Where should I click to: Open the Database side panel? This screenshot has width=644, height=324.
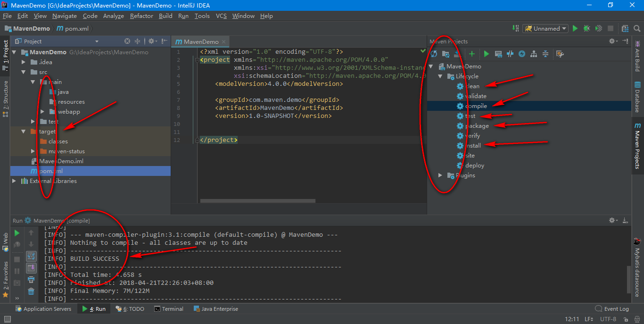click(637, 97)
